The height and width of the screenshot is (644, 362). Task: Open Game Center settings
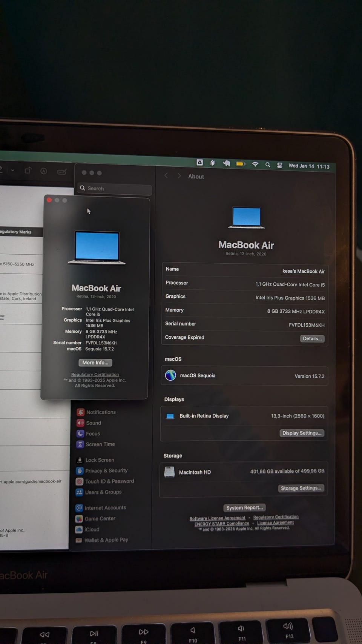click(95, 518)
